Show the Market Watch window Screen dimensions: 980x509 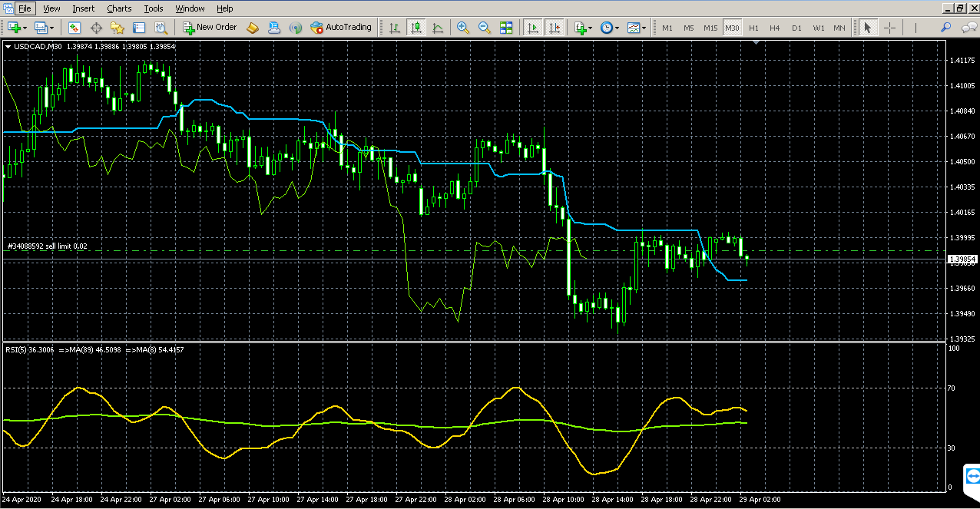(74, 28)
